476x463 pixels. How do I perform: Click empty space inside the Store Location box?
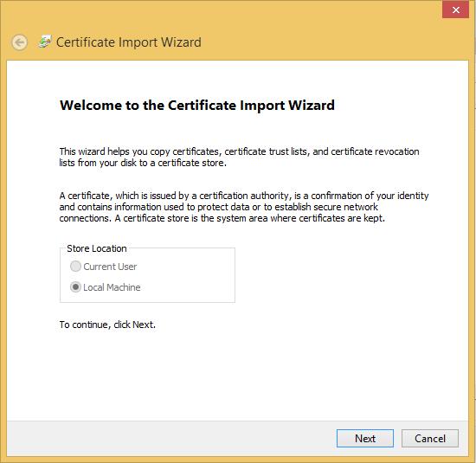(188, 276)
